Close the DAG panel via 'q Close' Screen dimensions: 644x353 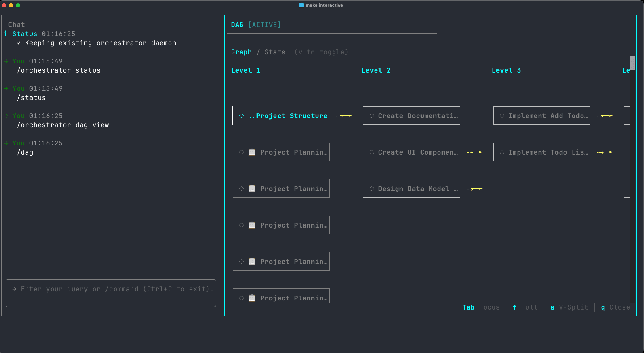(x=615, y=307)
